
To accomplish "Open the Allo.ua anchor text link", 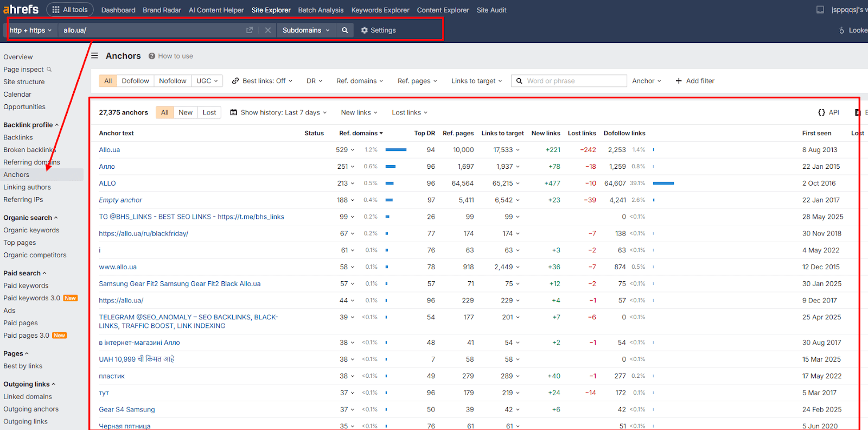I will tap(110, 150).
